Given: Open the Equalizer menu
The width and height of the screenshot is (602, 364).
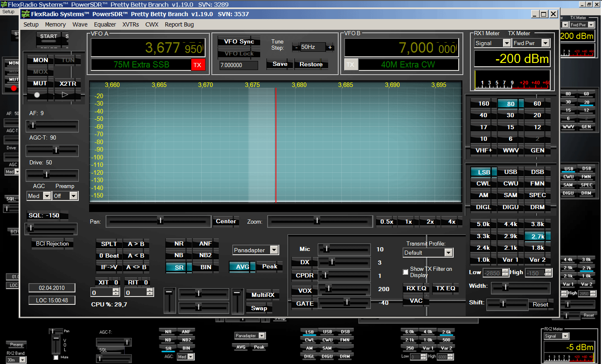Looking at the screenshot, I should [x=105, y=24].
